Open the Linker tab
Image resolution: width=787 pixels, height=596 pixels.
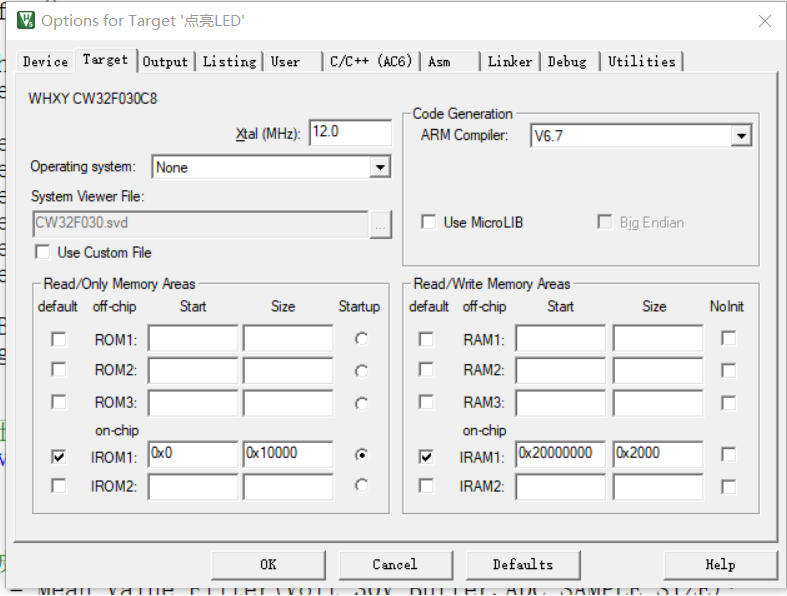[x=510, y=62]
